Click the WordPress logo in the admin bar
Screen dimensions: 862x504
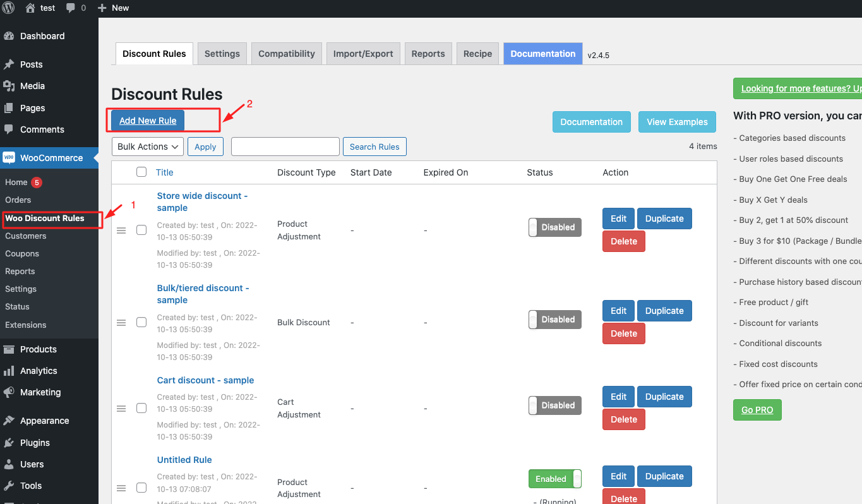(x=8, y=8)
